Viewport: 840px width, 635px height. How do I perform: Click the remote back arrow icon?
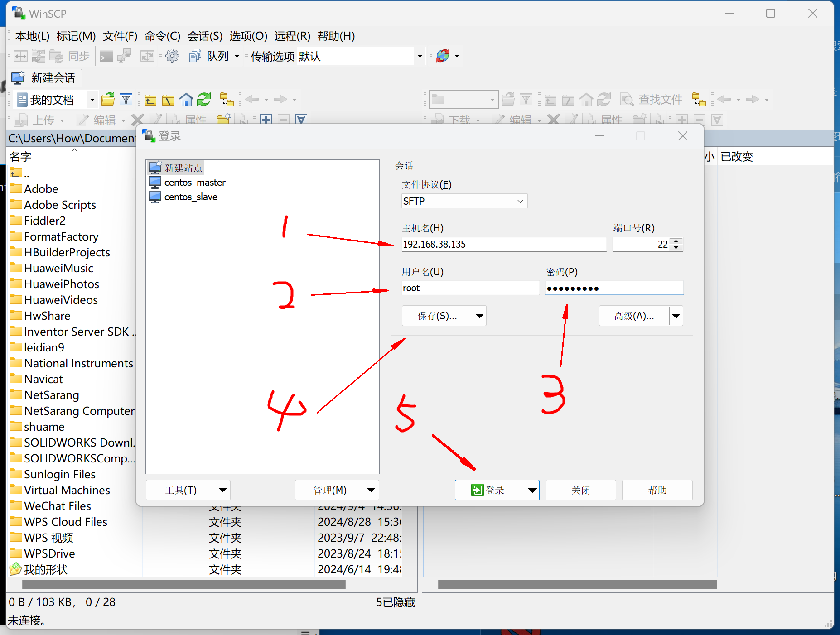click(x=724, y=99)
